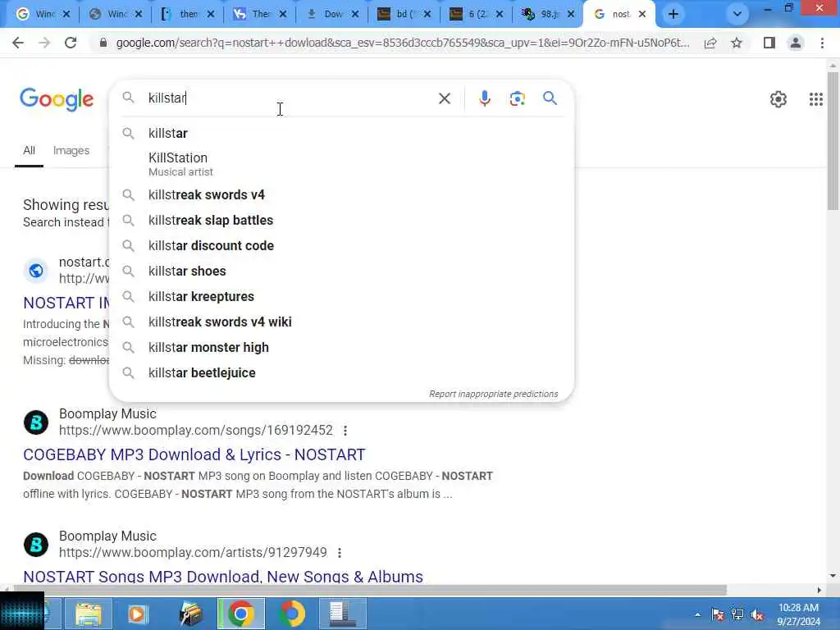Open more options for boomplay songs result
Image resolution: width=840 pixels, height=630 pixels.
[345, 431]
